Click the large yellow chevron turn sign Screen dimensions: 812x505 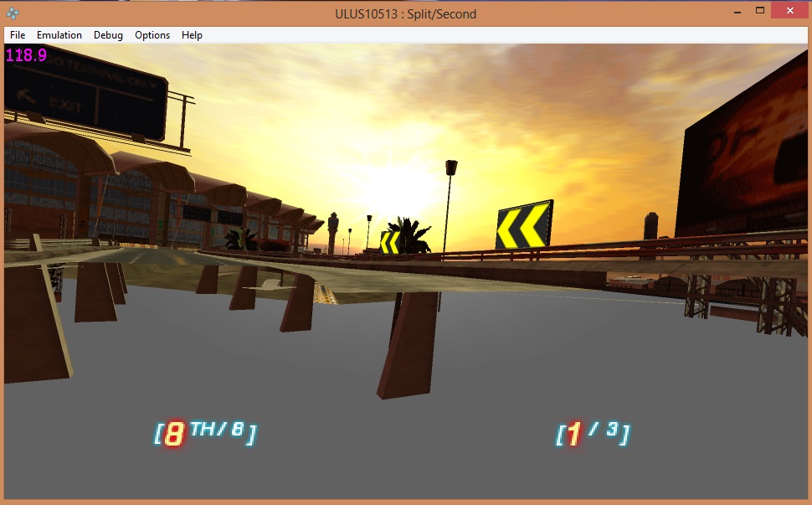tap(524, 225)
